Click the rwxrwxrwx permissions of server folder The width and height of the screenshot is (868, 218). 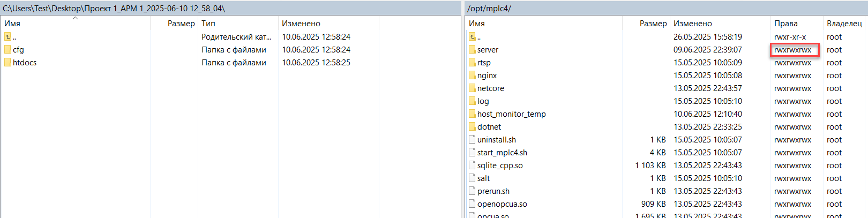[x=793, y=50]
